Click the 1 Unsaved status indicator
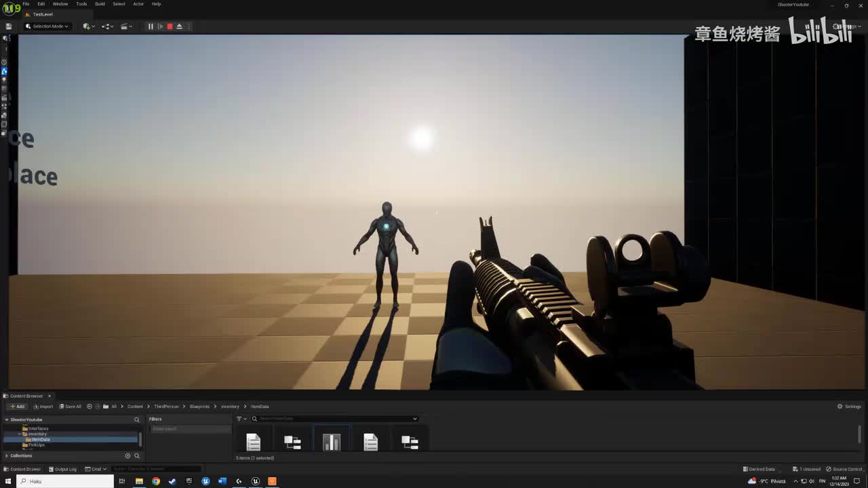This screenshot has height=488, width=868. [x=807, y=469]
